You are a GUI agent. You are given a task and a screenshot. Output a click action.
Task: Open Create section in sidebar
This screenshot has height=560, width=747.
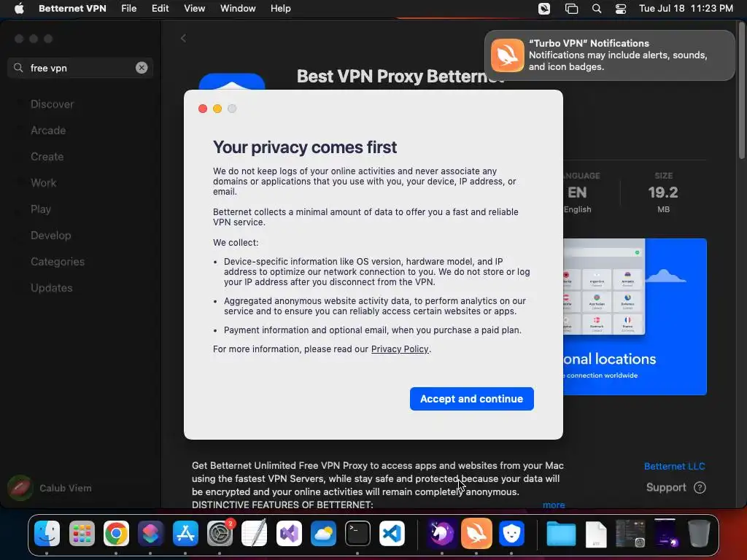(47, 157)
